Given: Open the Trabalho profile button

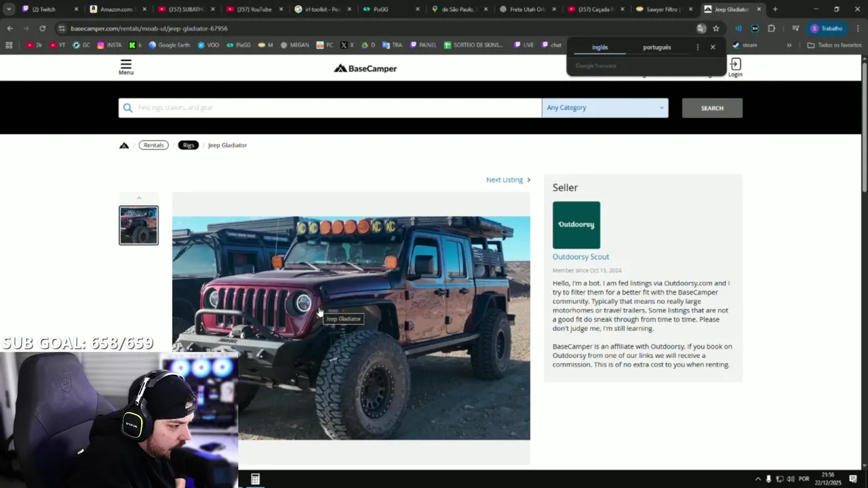Looking at the screenshot, I should [827, 28].
